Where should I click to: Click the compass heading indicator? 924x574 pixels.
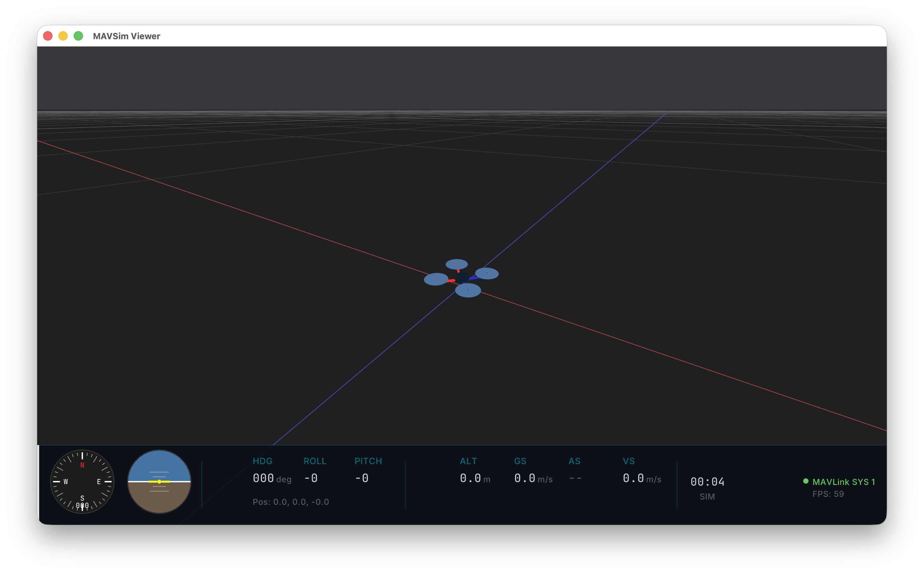click(82, 481)
